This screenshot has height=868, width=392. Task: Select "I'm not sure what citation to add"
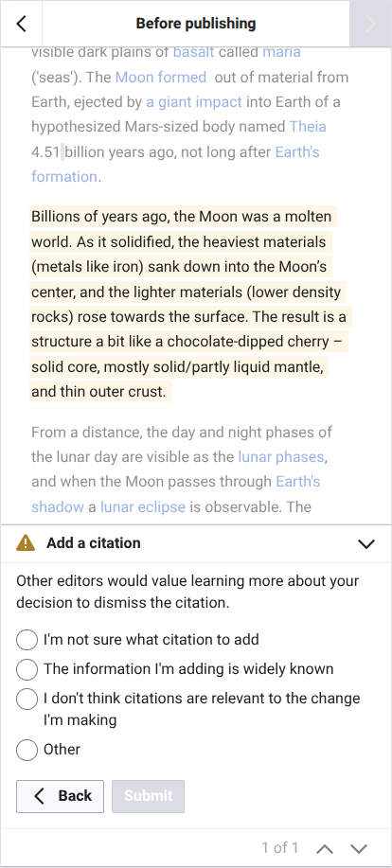point(27,640)
